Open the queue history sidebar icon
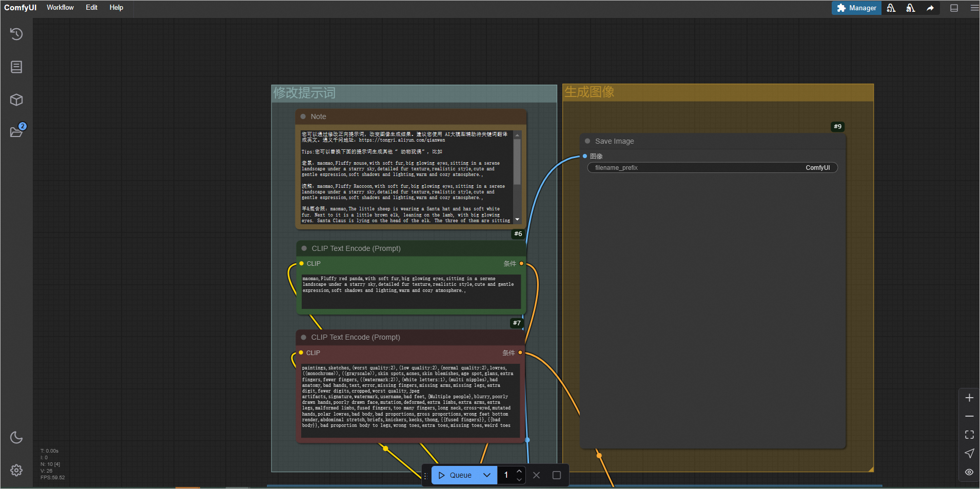Screen dimensions: 980x489 click(16, 34)
